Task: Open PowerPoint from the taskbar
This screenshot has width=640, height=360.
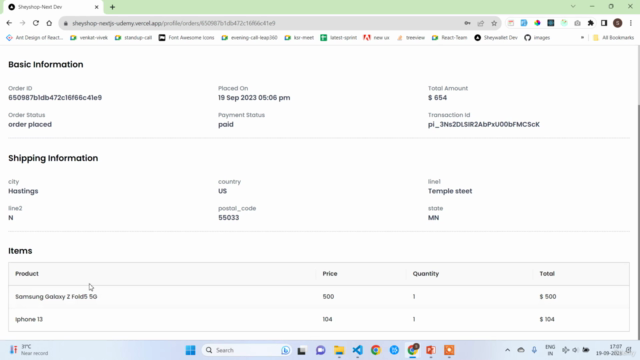Action: click(431, 350)
